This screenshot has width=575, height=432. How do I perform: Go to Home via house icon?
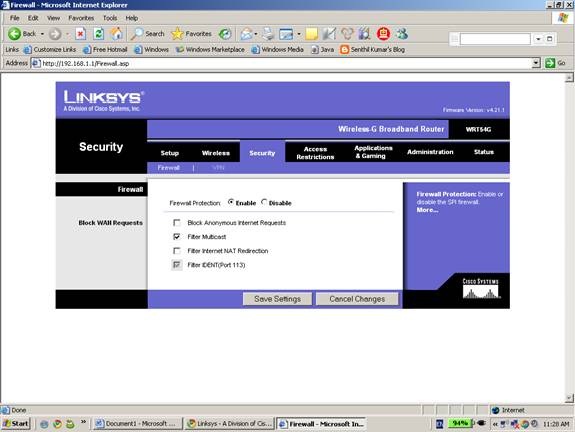(x=117, y=33)
